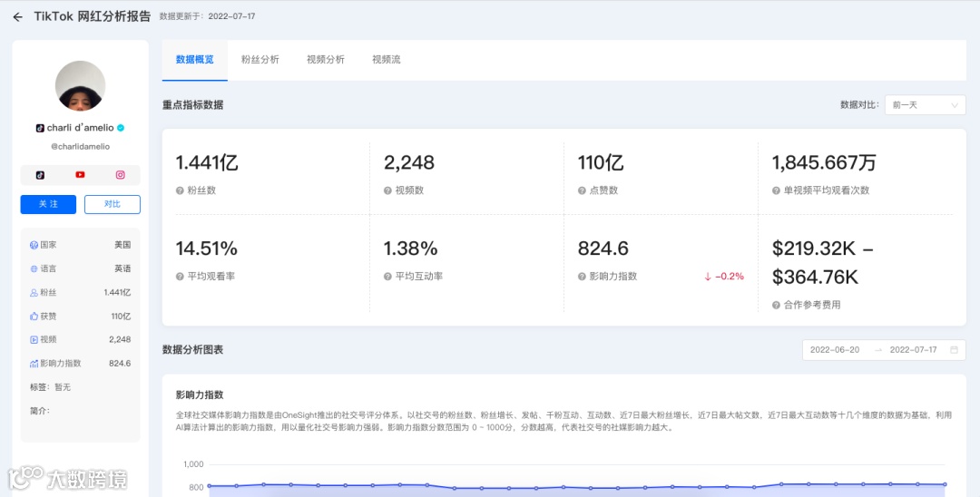Click help icon beside 单视频平均观看次数

776,190
